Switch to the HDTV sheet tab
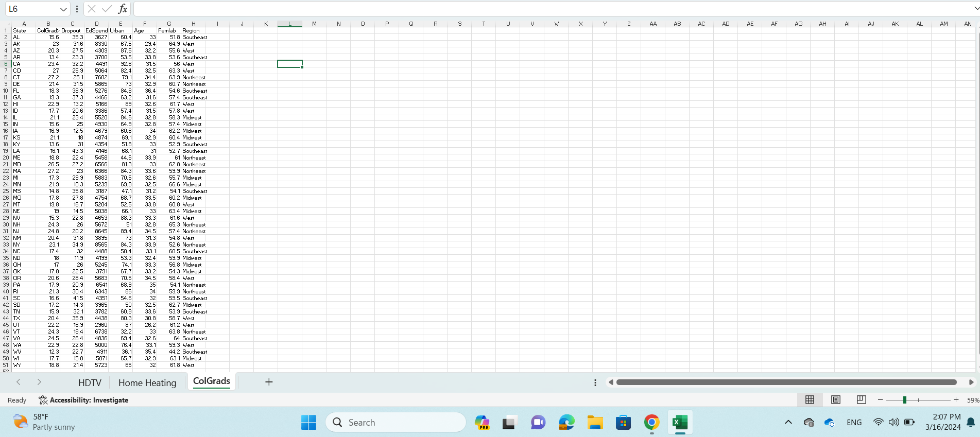The image size is (980, 437). pyautogui.click(x=90, y=382)
